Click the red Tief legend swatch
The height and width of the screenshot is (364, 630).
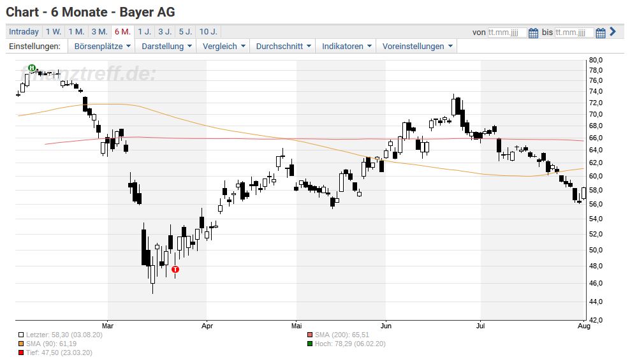(21, 353)
